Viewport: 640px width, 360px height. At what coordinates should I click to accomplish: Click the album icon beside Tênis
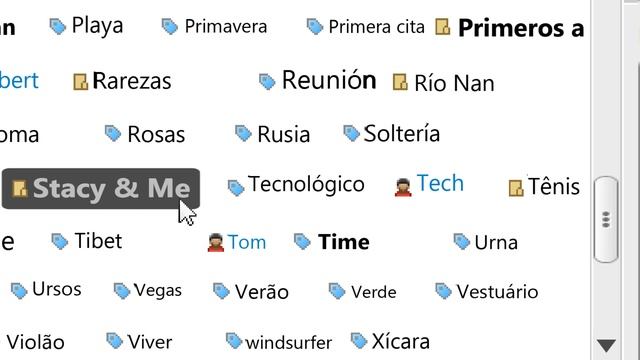click(x=516, y=188)
